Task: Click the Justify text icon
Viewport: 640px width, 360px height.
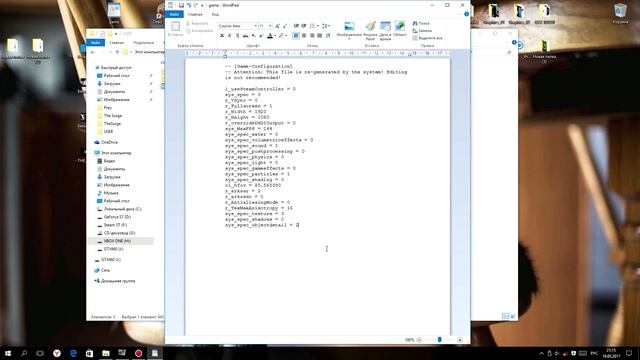Action: pos(320,36)
